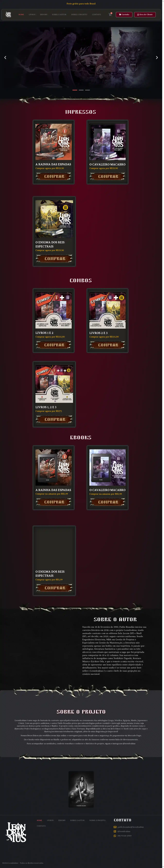Click the Instagram icon in the footer

[x=115, y=831]
